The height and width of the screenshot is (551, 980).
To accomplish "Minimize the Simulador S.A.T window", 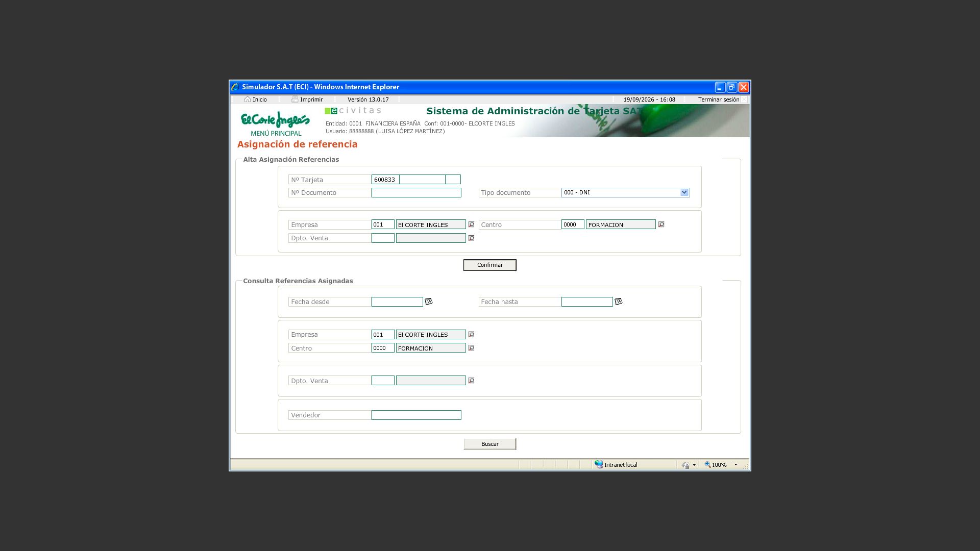I will point(720,87).
